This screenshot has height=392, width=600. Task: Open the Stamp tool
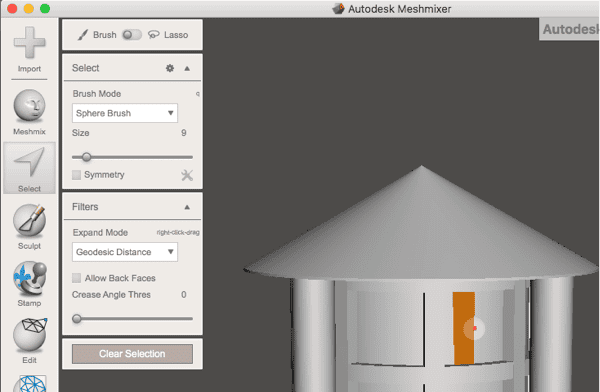(x=29, y=278)
